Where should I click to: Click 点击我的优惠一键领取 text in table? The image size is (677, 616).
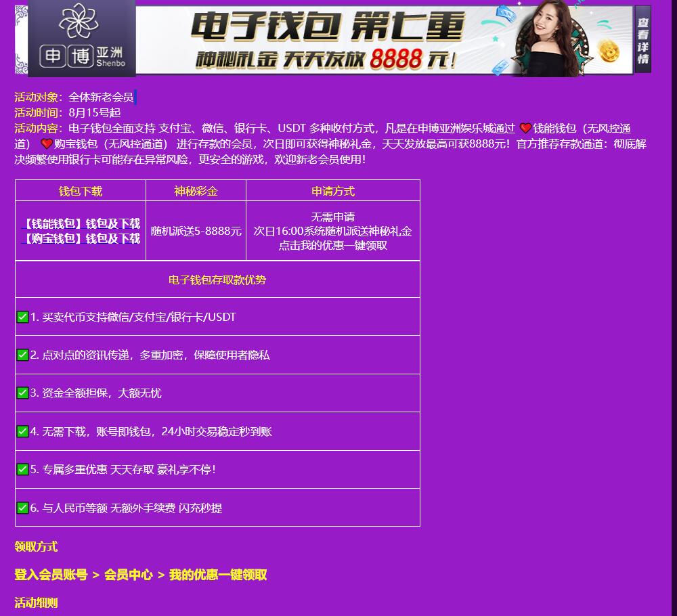333,245
